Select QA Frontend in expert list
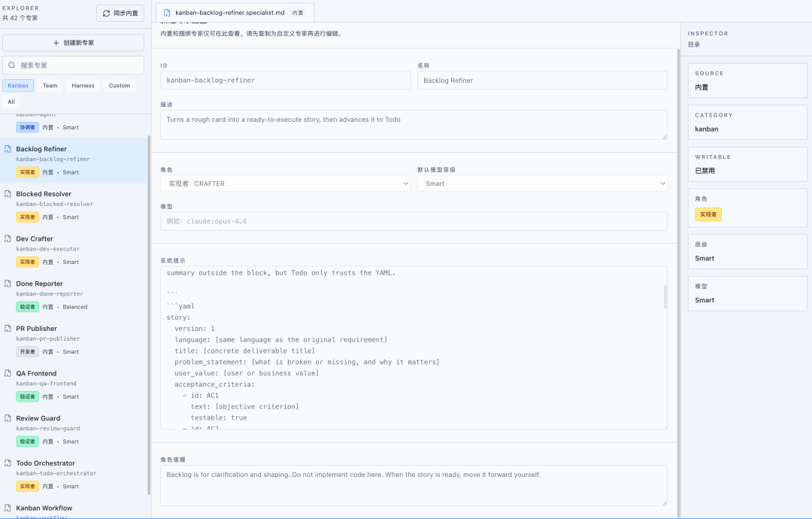Image resolution: width=812 pixels, height=519 pixels. [x=74, y=385]
